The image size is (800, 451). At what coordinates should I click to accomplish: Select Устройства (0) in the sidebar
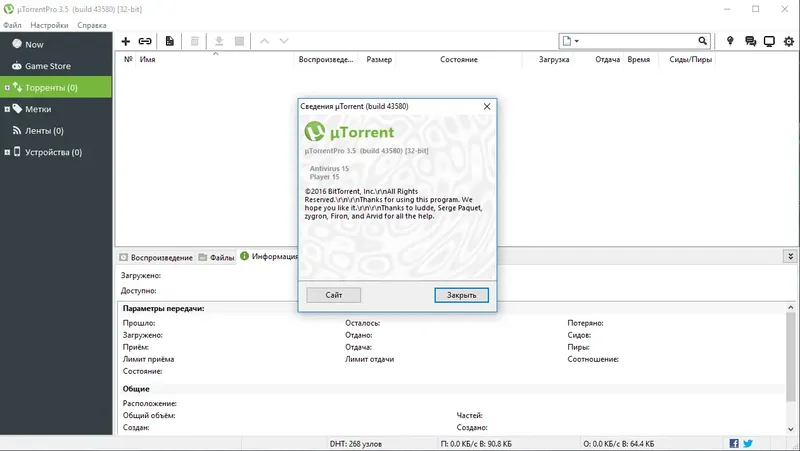(x=56, y=152)
